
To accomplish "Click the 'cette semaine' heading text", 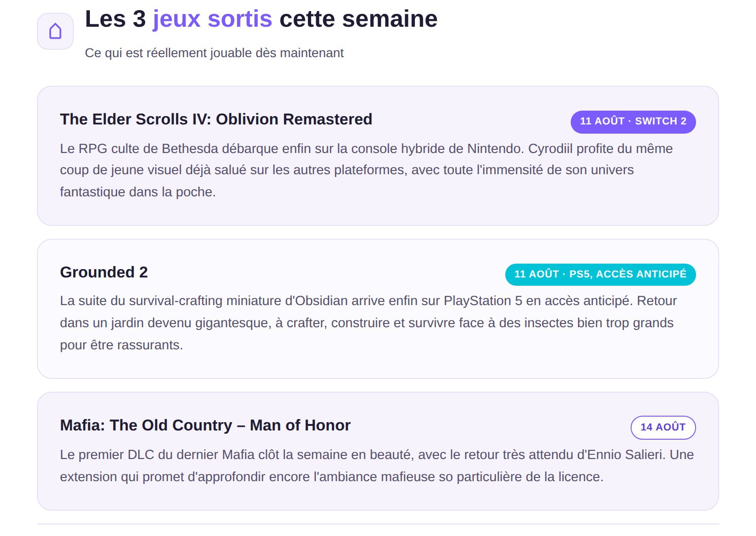I will (x=358, y=19).
